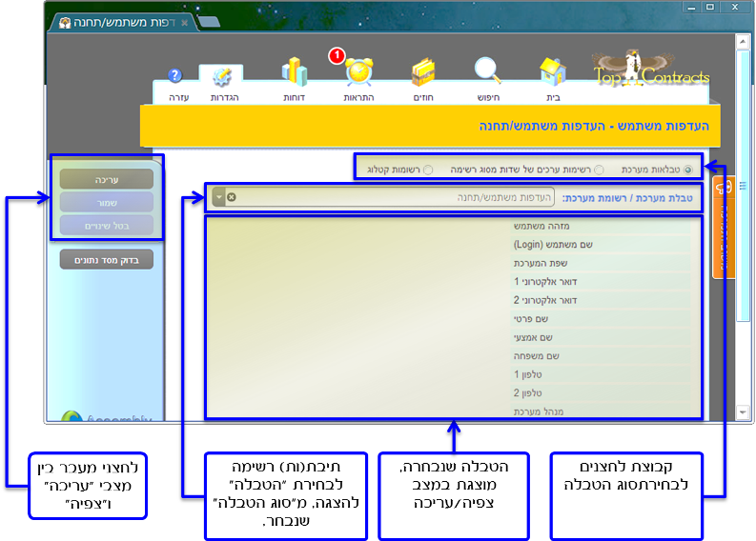The width and height of the screenshot is (756, 541).
Task: Open the הגדרות settings gear icon
Action: tap(222, 76)
